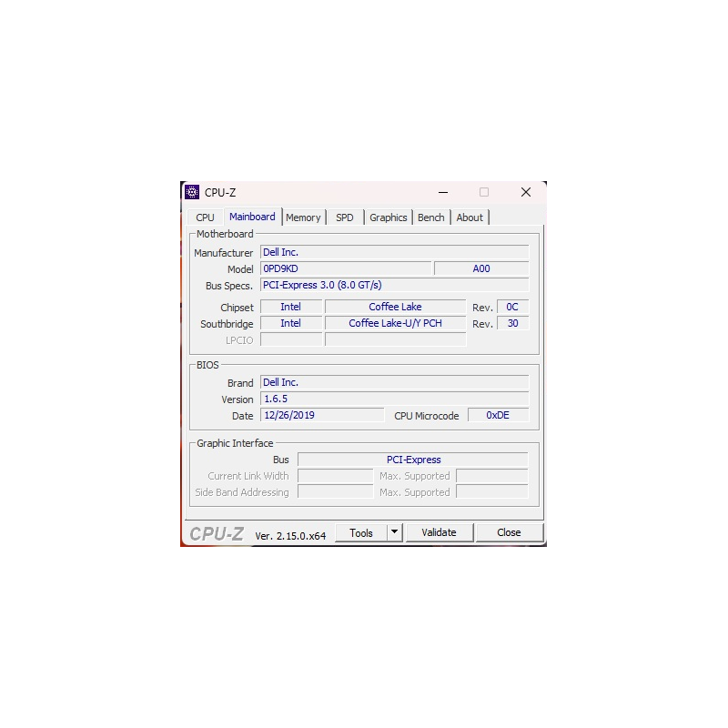Click the CPU-Z app icon in title bar

point(192,192)
